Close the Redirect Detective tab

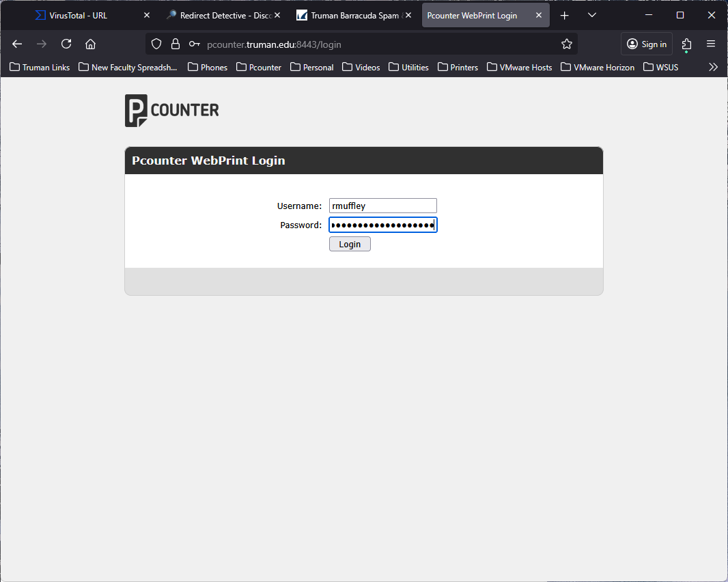click(277, 15)
